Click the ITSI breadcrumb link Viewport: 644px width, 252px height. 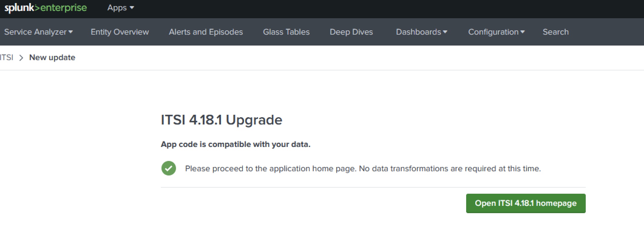(x=7, y=57)
